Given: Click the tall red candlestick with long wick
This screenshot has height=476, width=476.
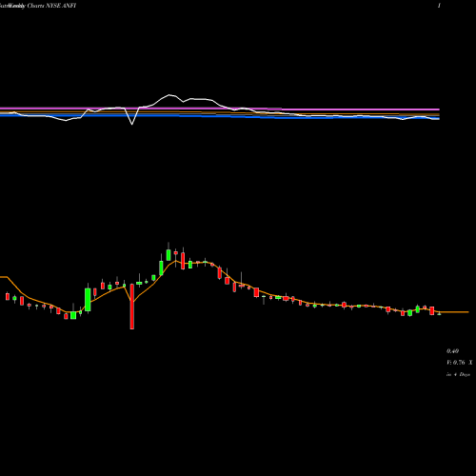Looking at the screenshot, I should click(x=132, y=307).
